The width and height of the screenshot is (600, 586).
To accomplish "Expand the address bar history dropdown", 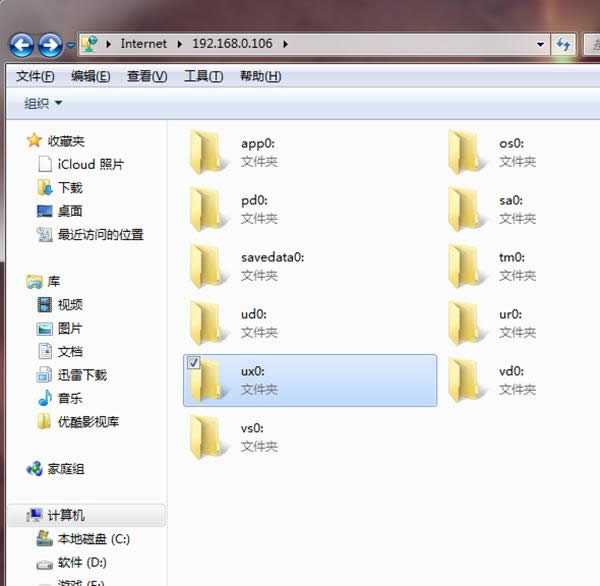I will click(x=540, y=44).
